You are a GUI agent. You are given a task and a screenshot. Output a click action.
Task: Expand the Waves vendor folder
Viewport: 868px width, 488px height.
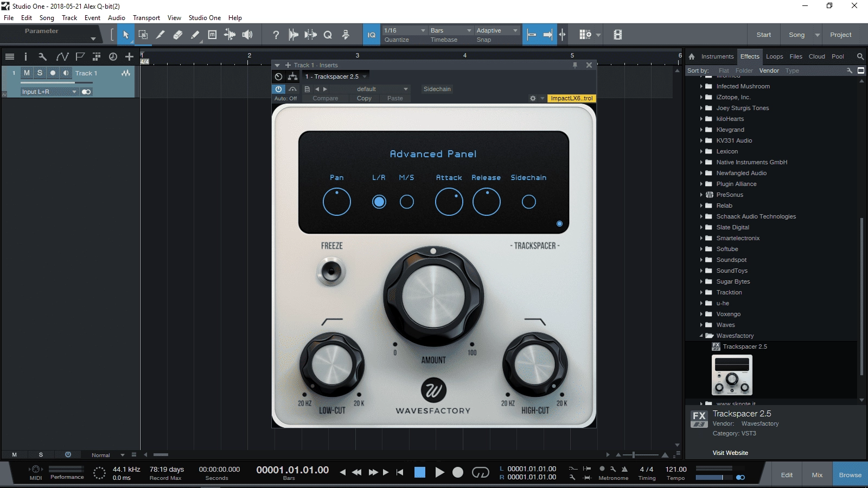click(701, 325)
